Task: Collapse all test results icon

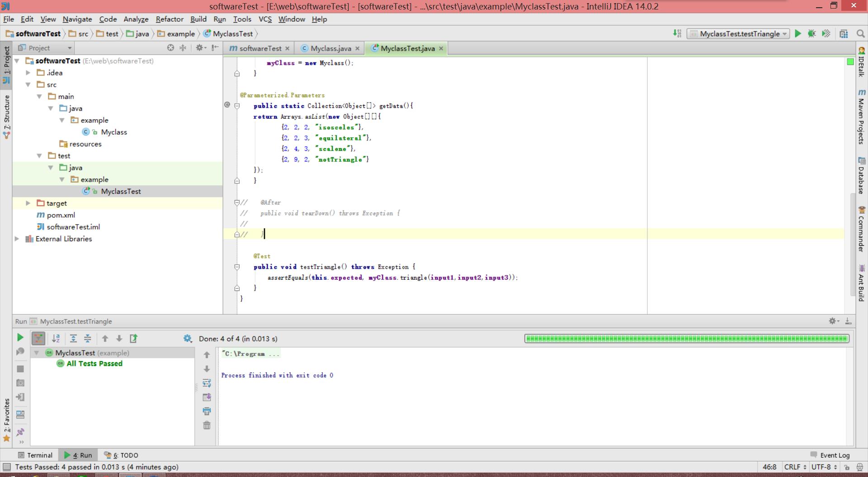Action: [x=88, y=338]
